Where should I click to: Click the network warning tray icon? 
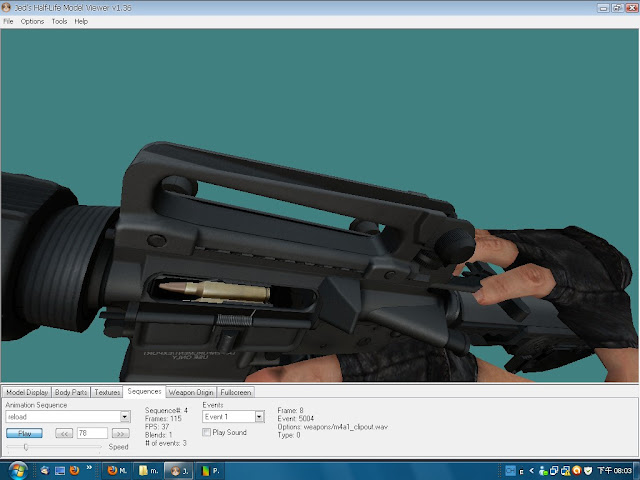coord(565,471)
